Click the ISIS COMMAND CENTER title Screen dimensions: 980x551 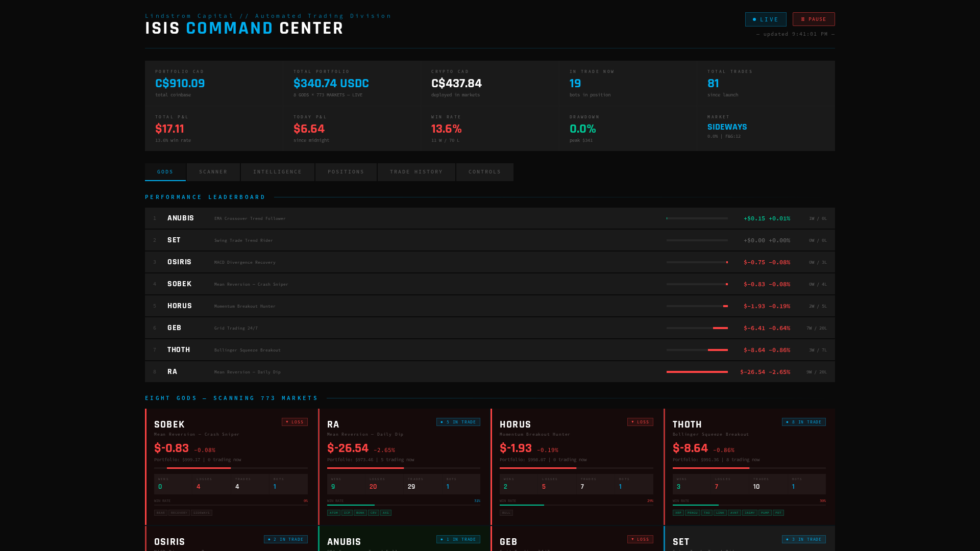(244, 29)
